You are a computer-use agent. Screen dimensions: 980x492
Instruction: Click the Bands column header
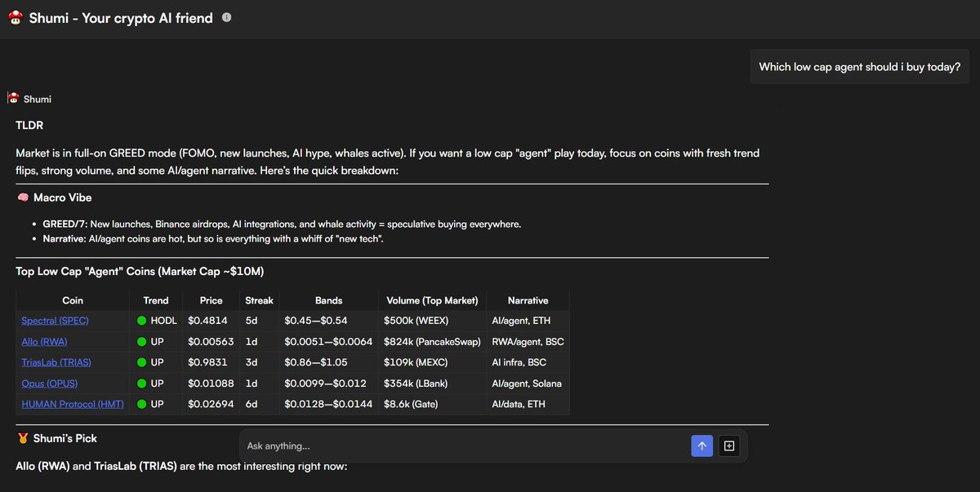(328, 300)
